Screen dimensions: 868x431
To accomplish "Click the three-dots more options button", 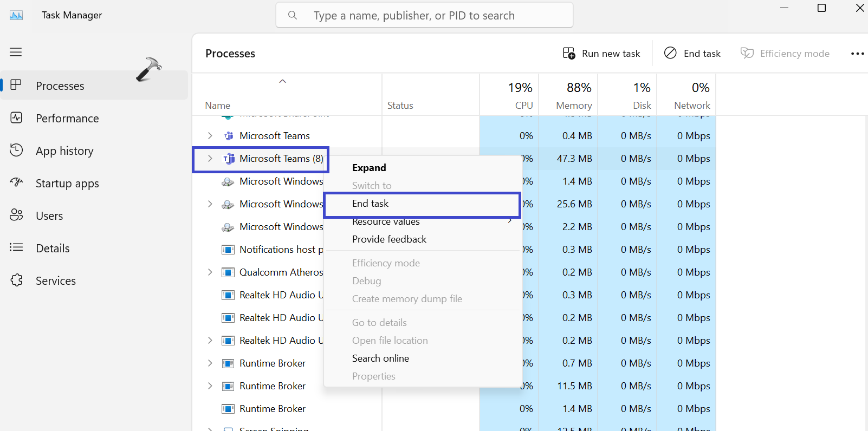I will click(x=857, y=54).
